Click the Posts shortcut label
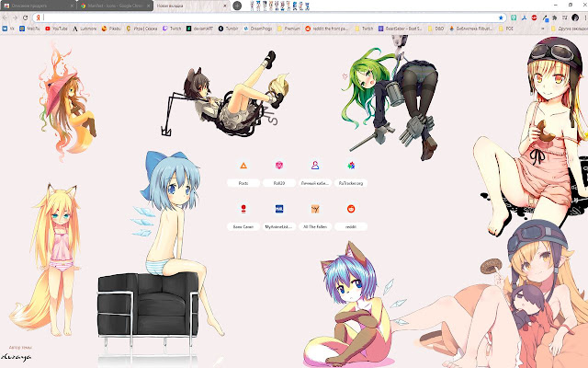Screen dimensions: 588x368 pos(243,183)
